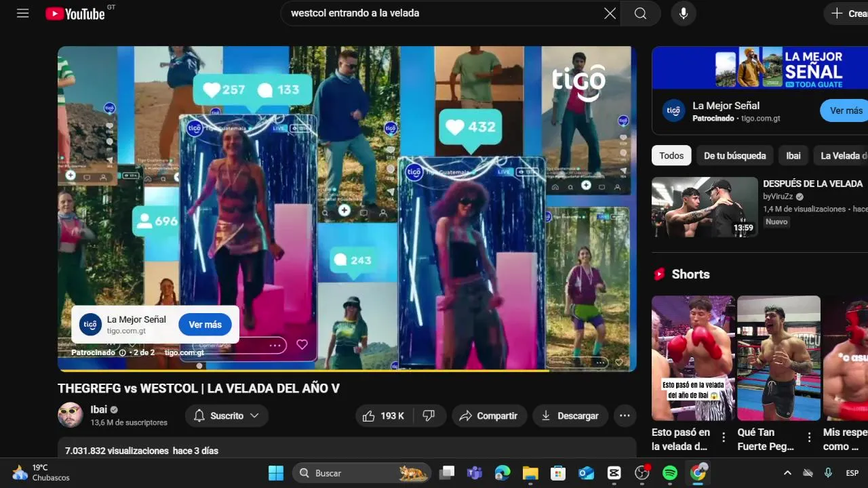Open weather widget showing 19°C Chubascos

41,472
